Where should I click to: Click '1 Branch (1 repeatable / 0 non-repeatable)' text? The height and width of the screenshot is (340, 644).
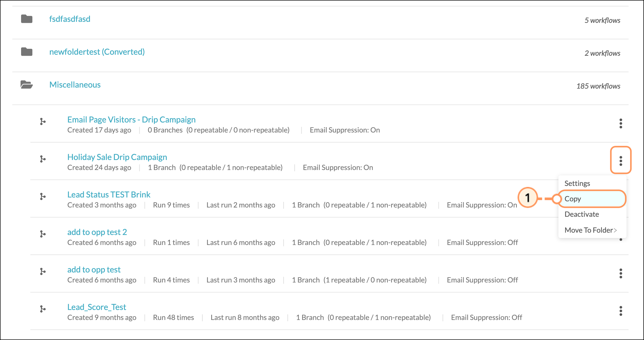[x=359, y=280]
